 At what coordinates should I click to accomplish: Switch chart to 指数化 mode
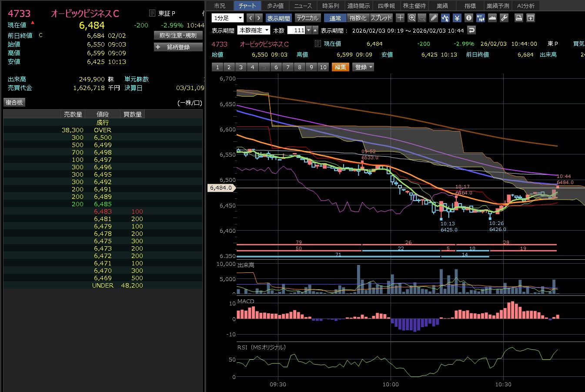click(x=358, y=18)
